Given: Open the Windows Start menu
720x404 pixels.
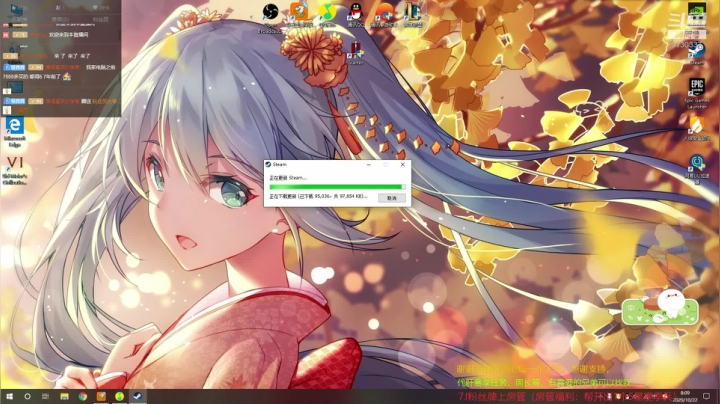Looking at the screenshot, I should point(9,396).
